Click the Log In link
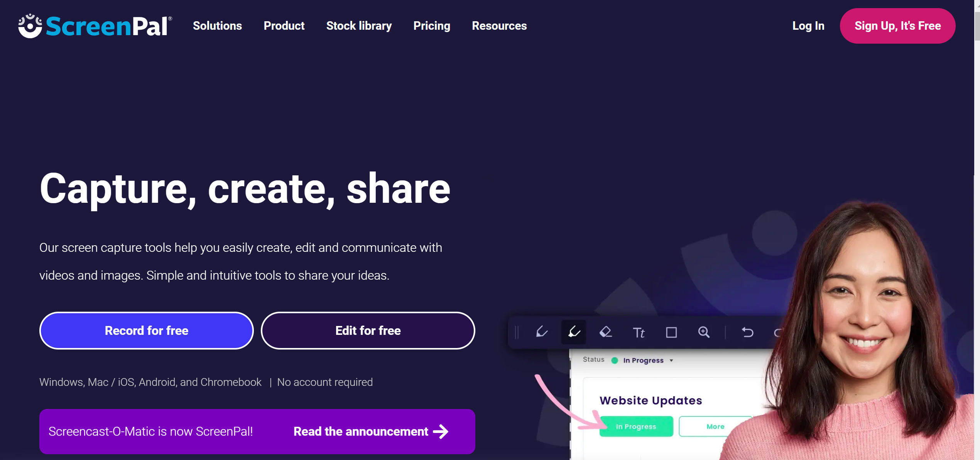 pos(808,25)
